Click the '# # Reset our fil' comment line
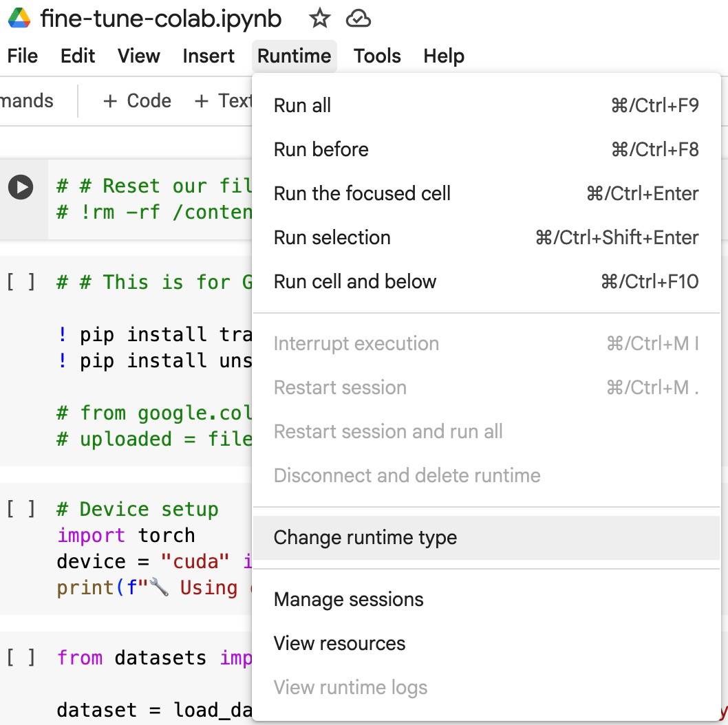 [x=154, y=186]
